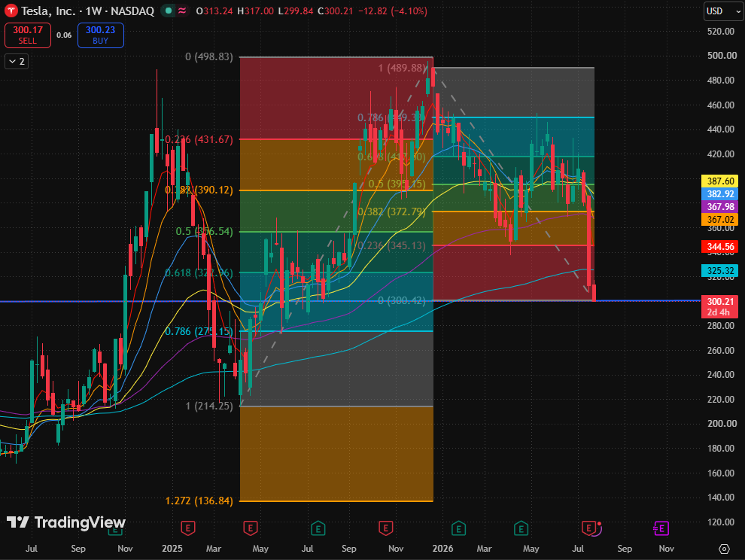Screen dimensions: 745x560
Task: Click the 300.17 SELL button
Action: 28,35
